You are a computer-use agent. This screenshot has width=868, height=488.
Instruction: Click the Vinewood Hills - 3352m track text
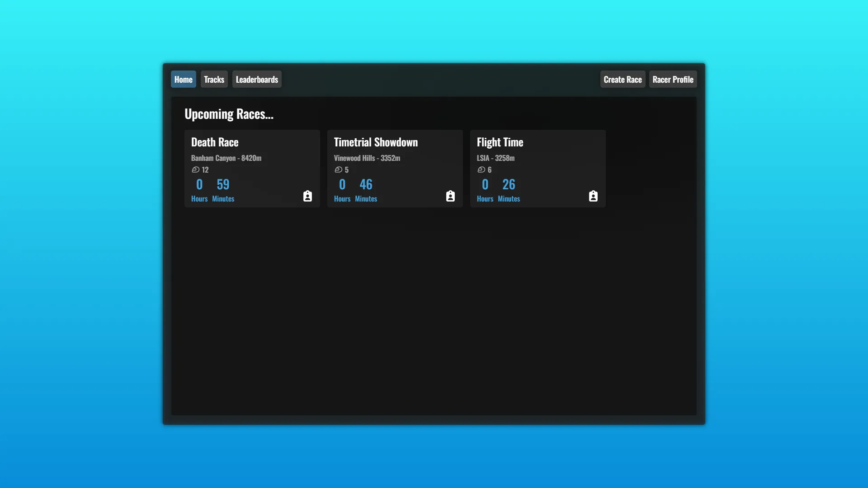(367, 158)
